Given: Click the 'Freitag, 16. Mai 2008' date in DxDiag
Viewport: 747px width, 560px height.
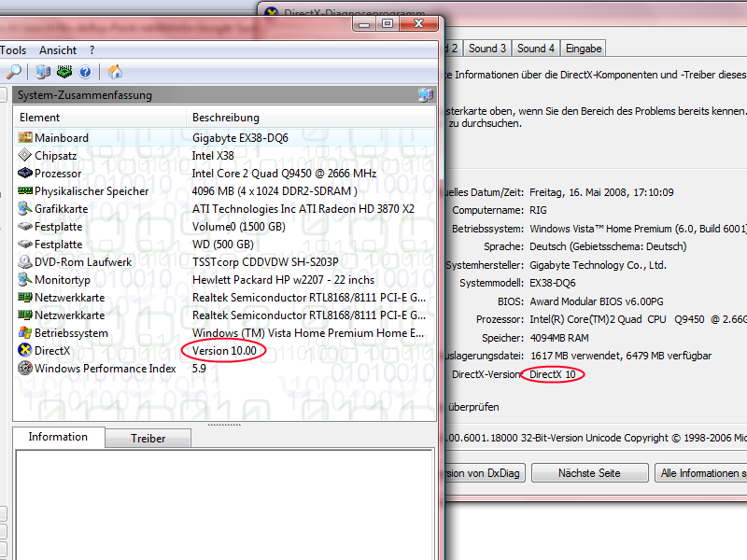Looking at the screenshot, I should 579,192.
